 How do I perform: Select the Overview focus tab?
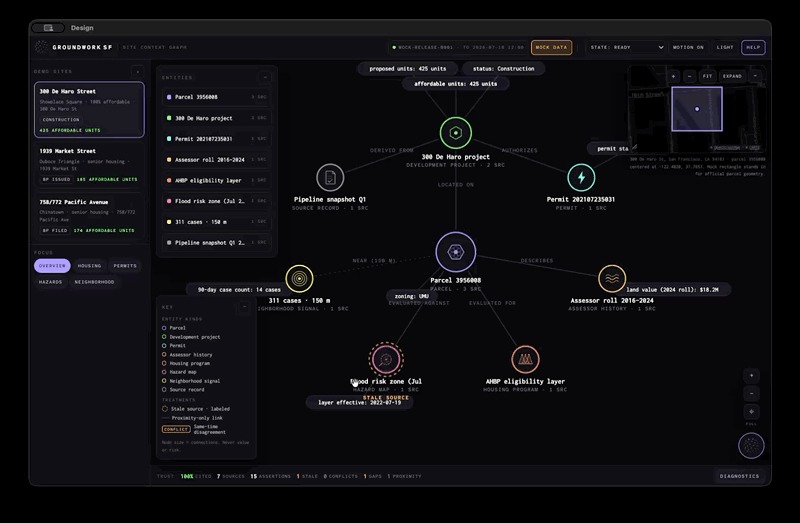[x=52, y=266]
